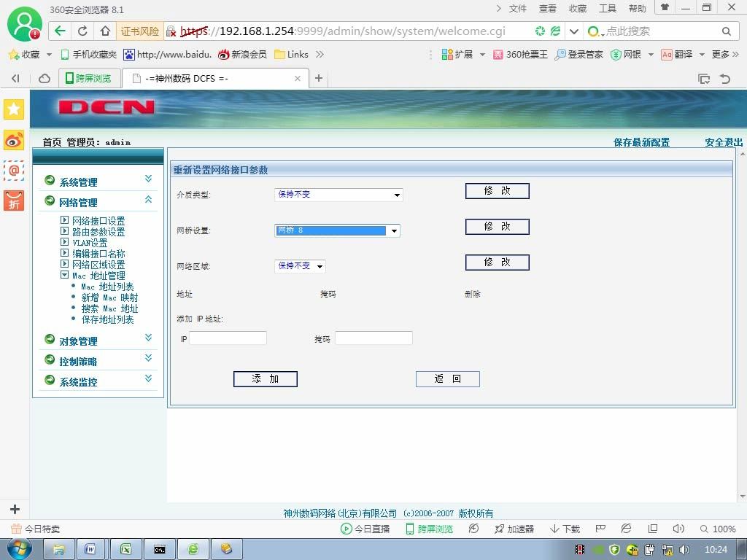Viewport: 747px width, 560px height.
Task: Open 手机收藏夹 bookmark
Action: tap(88, 55)
